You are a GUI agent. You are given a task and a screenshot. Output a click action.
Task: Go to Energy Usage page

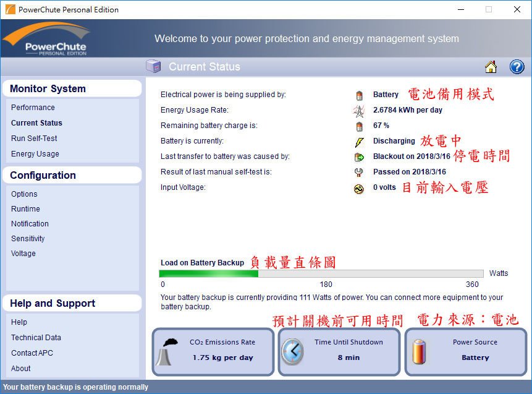coord(35,154)
